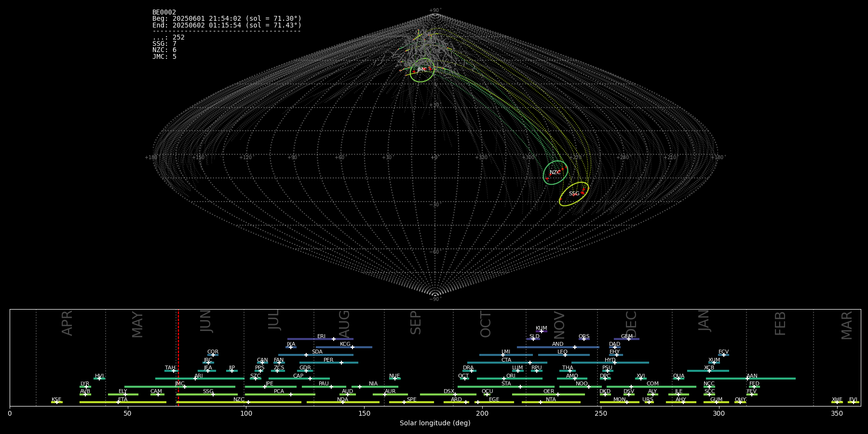Click the HYD shower label in timeline
868x434 pixels.
[610, 360]
